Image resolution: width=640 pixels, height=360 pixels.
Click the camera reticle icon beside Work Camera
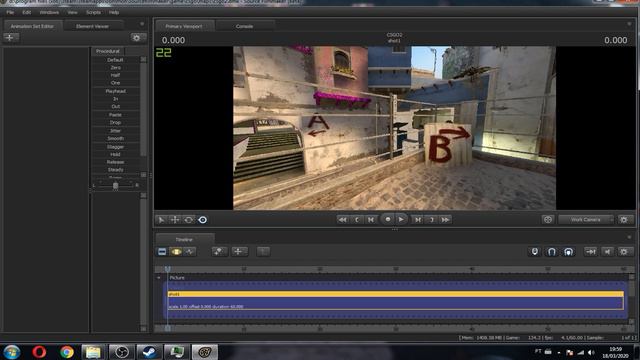coord(548,220)
